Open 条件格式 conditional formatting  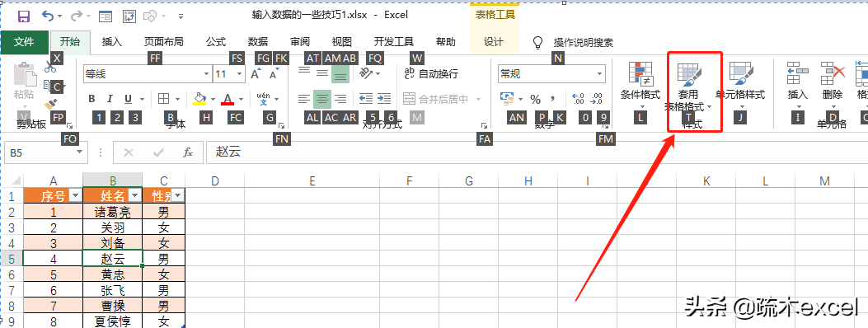click(x=640, y=85)
